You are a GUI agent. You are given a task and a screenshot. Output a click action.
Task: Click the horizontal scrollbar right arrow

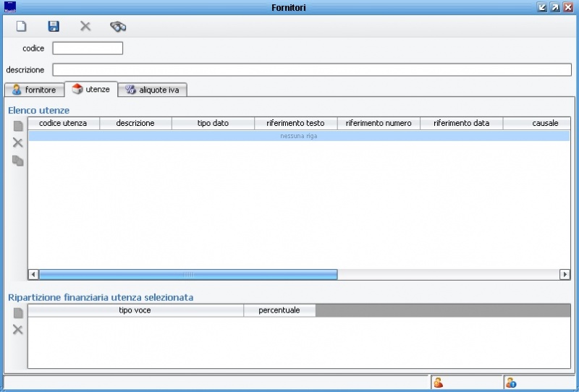(565, 274)
